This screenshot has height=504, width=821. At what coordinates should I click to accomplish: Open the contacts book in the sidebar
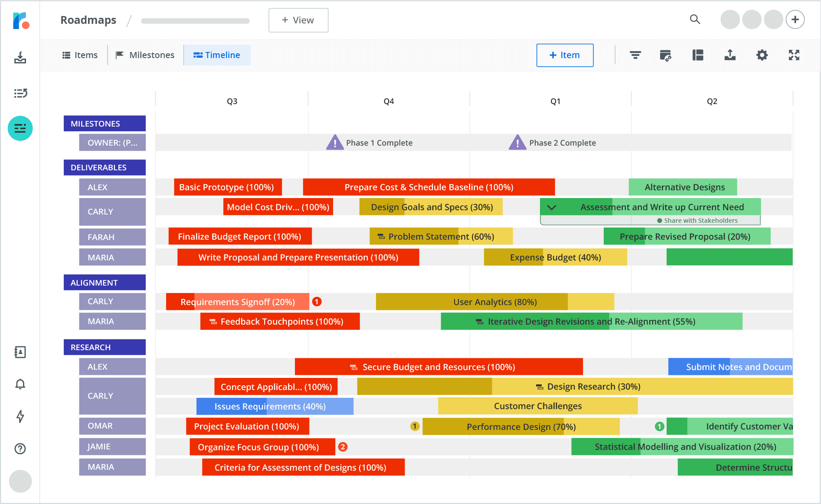[x=20, y=352]
